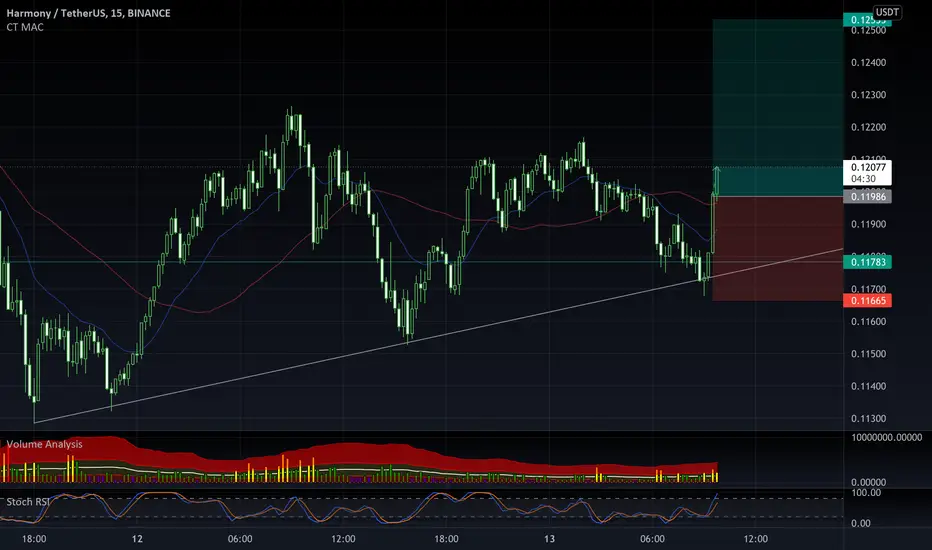Select the 18:00 label at far left of time axis
This screenshot has height=550, width=932.
click(x=34, y=539)
